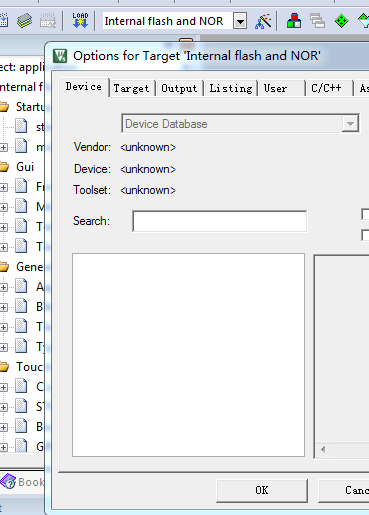Expand the 'A' file node under Gene

4,287
